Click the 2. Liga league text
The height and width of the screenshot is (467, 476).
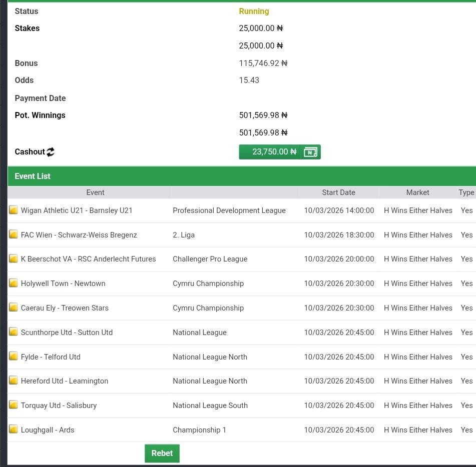coord(184,235)
